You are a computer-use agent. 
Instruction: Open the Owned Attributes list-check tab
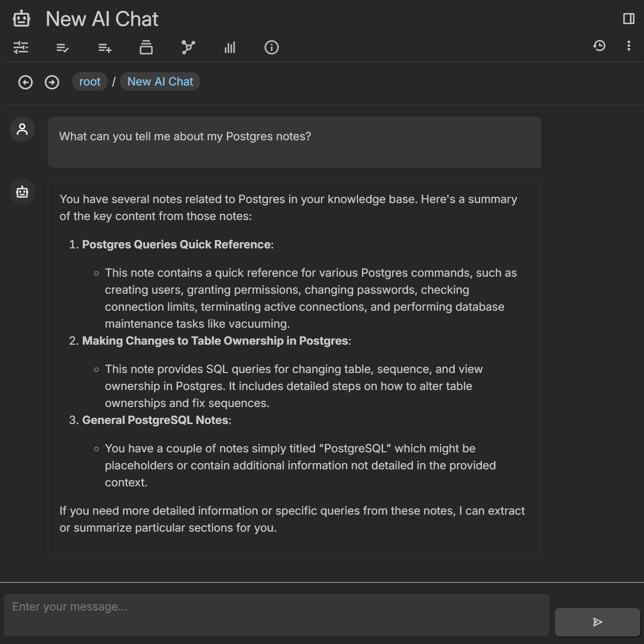tap(62, 47)
